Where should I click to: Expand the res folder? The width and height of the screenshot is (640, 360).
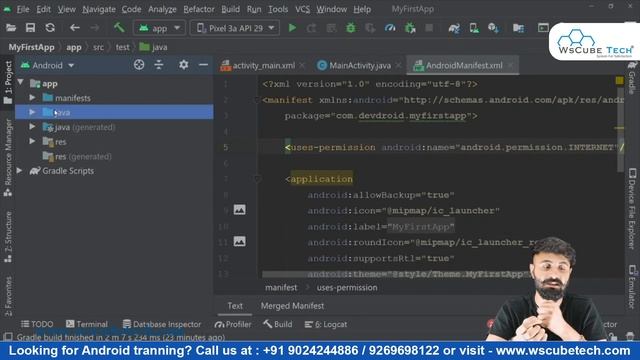(32, 141)
